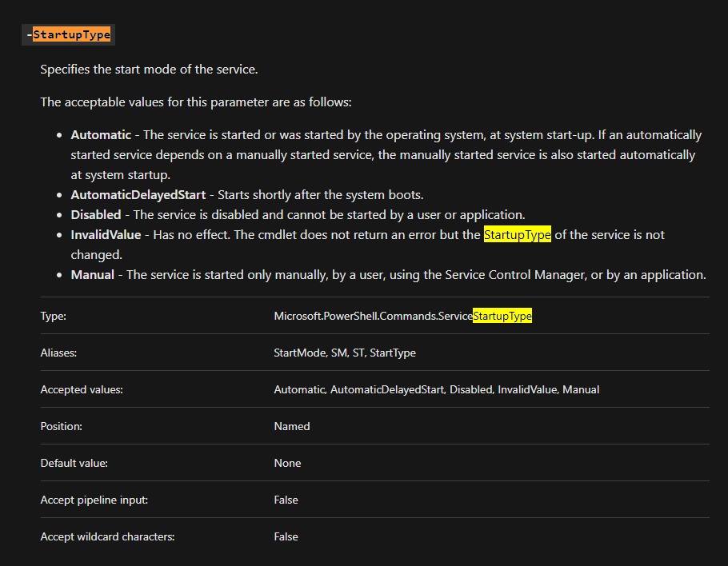Click highlighted StartupType in the Type row
Image resolution: width=728 pixels, height=566 pixels.
502,317
